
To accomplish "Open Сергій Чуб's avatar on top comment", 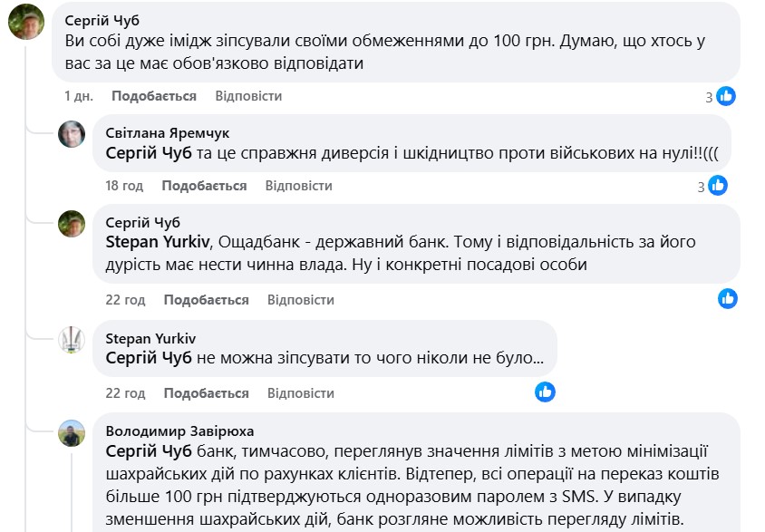I will [x=27, y=22].
